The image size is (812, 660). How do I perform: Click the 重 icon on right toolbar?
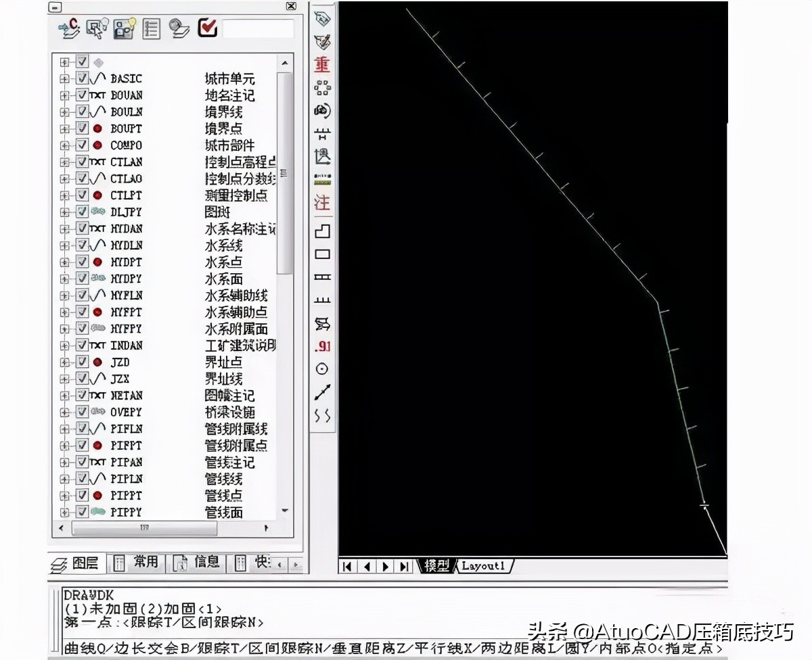pos(321,65)
